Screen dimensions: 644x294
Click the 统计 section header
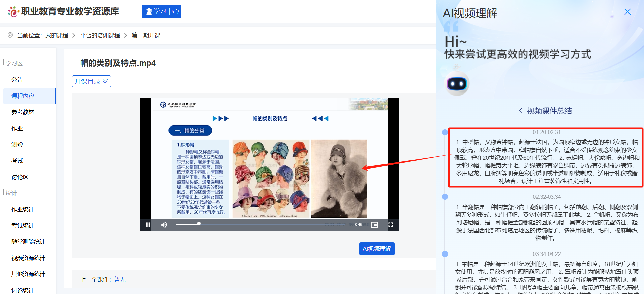tap(11, 193)
